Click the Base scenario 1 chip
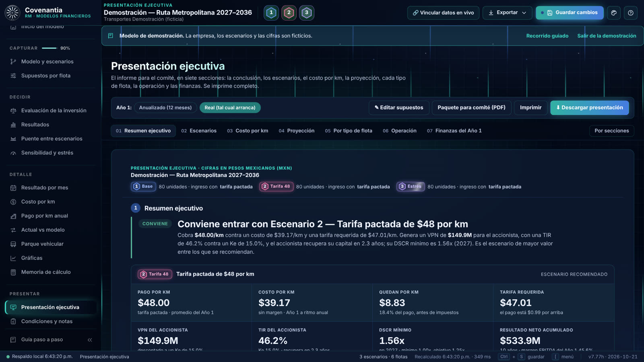Image resolution: width=644 pixels, height=362 pixels. (x=143, y=187)
